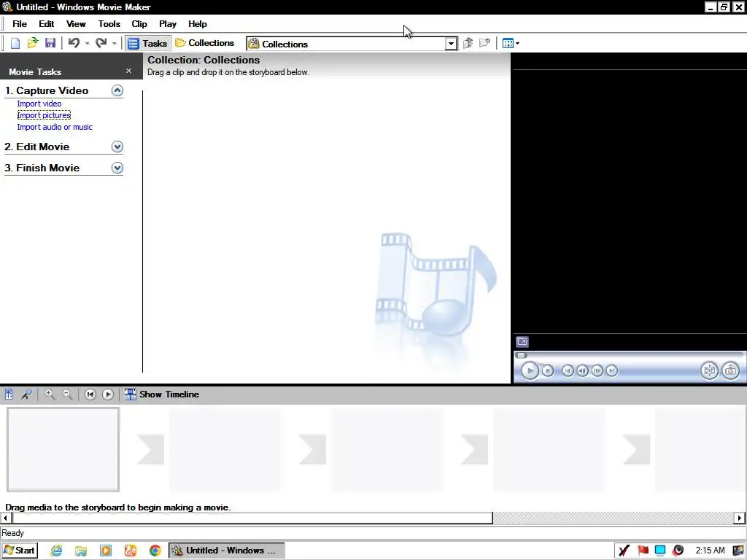Click the storyboard scroll left arrow
This screenshot has height=560, width=747.
pyautogui.click(x=6, y=518)
